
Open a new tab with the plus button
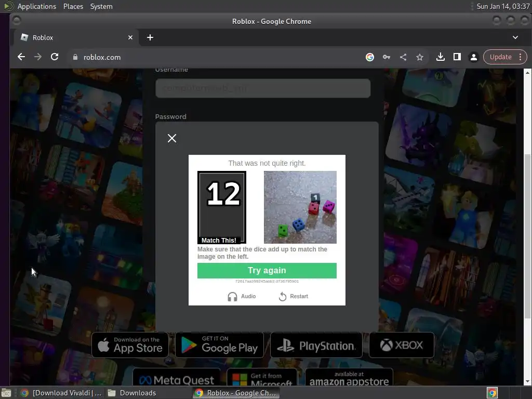coord(150,37)
